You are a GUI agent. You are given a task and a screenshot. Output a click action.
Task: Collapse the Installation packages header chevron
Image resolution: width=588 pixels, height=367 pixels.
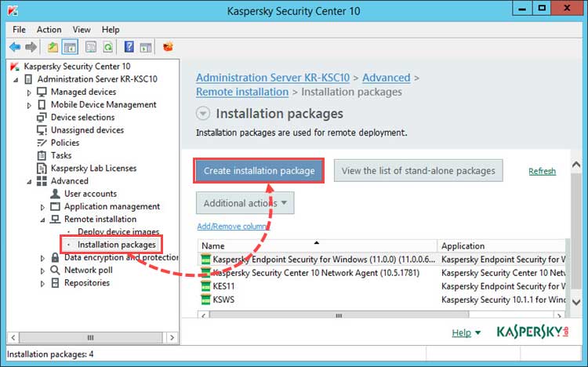tap(203, 114)
